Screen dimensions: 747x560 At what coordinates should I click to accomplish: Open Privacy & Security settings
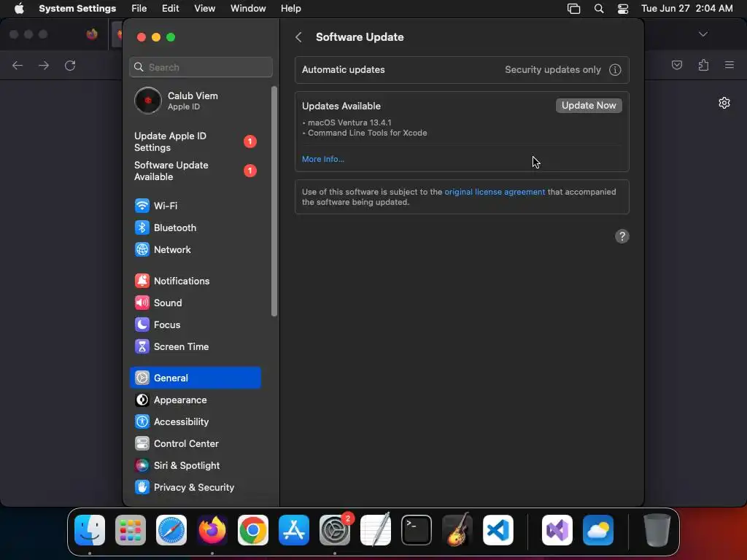coord(196,488)
